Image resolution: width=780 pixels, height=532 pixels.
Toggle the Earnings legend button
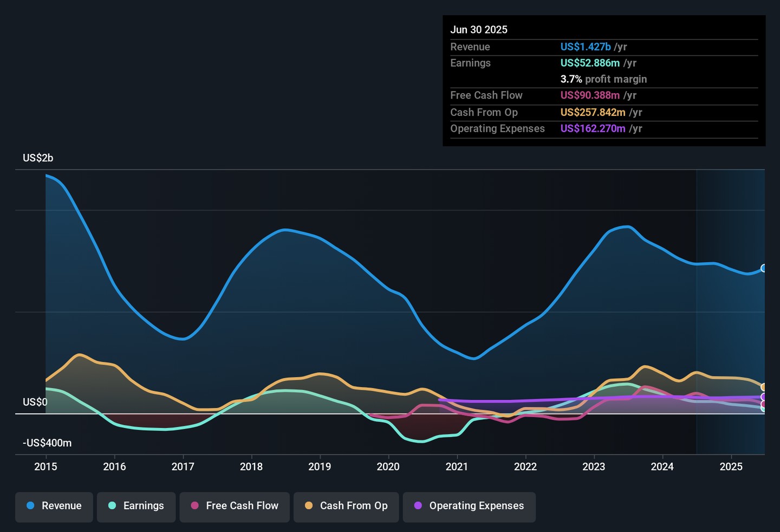(x=136, y=506)
